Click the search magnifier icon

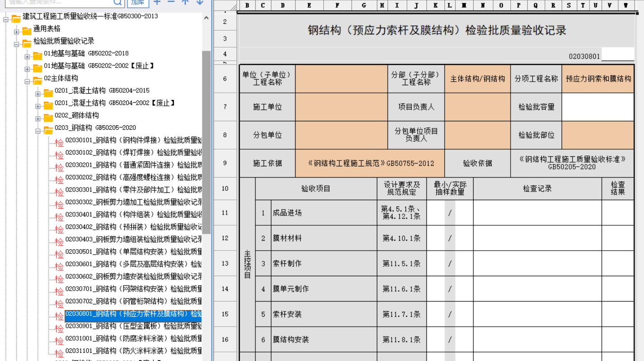tap(118, 2)
